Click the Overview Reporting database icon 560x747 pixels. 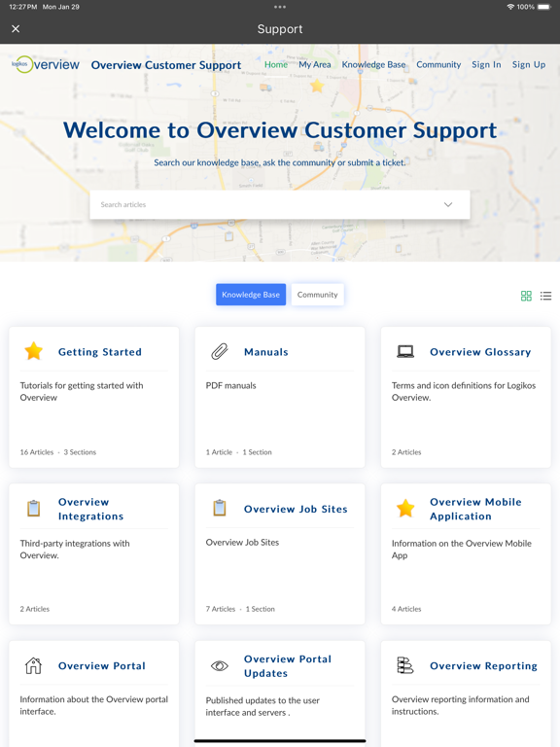405,665
